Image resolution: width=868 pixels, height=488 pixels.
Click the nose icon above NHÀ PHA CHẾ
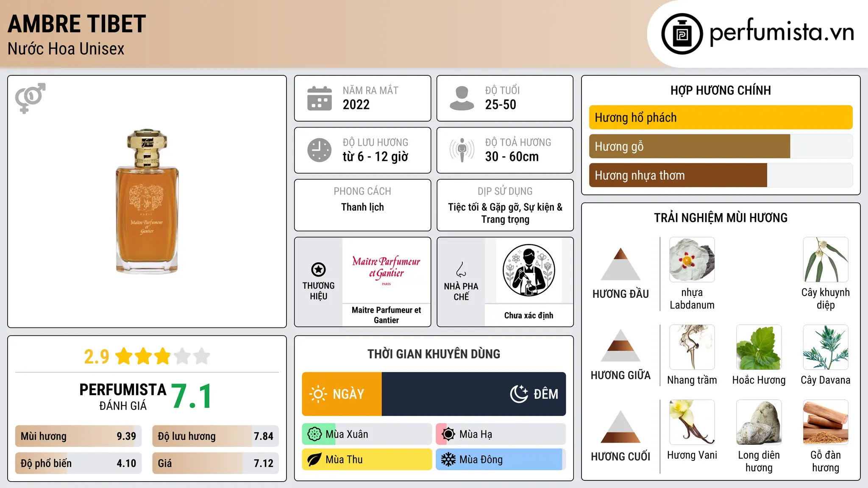pyautogui.click(x=461, y=269)
